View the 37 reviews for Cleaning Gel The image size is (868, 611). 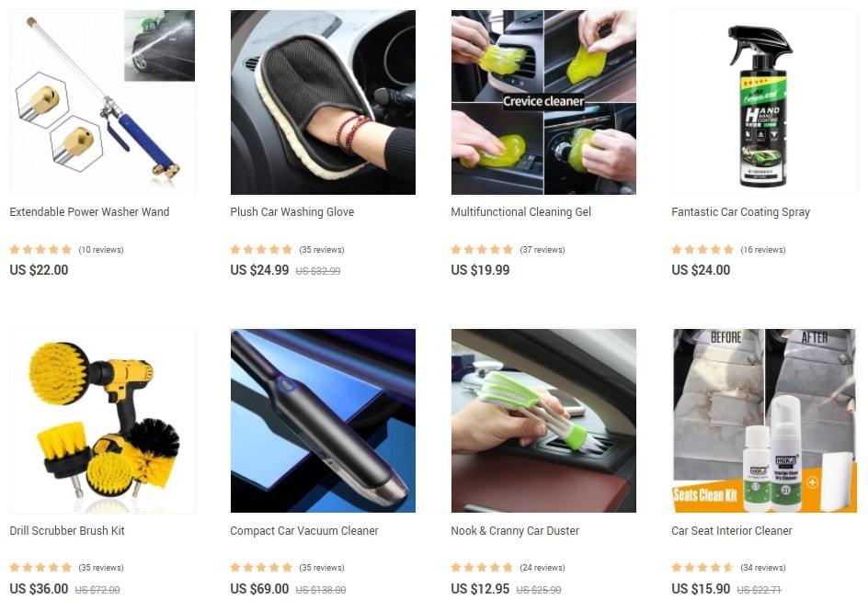[x=542, y=250]
